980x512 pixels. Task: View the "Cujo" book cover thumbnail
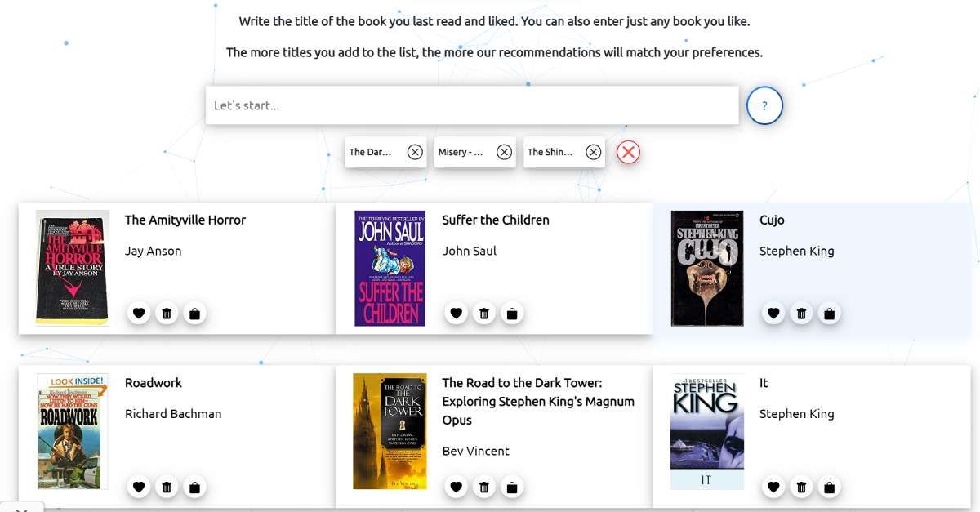pos(707,268)
